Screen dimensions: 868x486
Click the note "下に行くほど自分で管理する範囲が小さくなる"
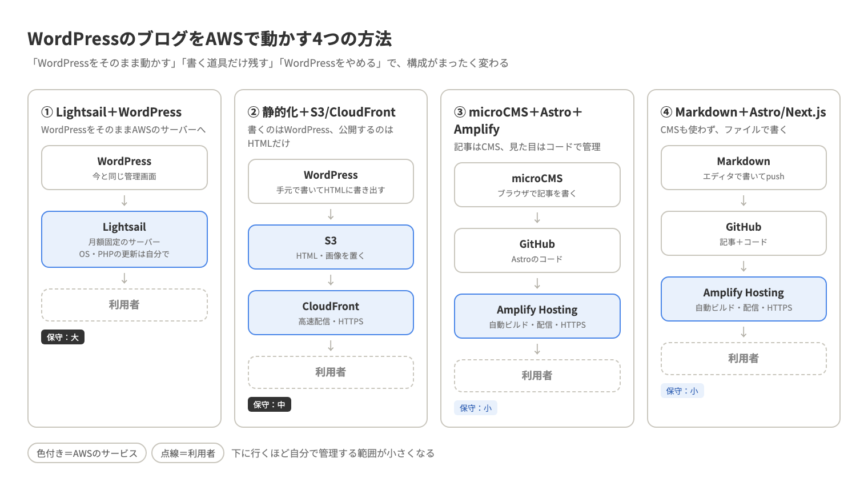click(x=333, y=453)
